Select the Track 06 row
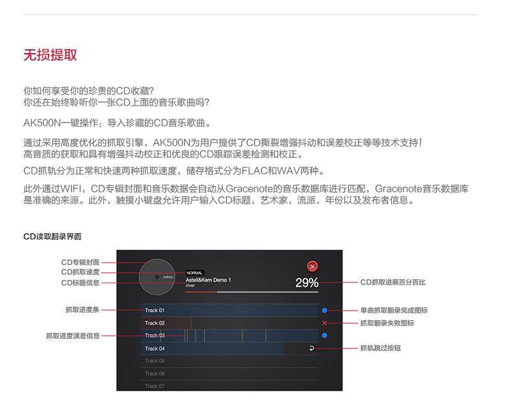The image size is (505, 420). [x=229, y=373]
